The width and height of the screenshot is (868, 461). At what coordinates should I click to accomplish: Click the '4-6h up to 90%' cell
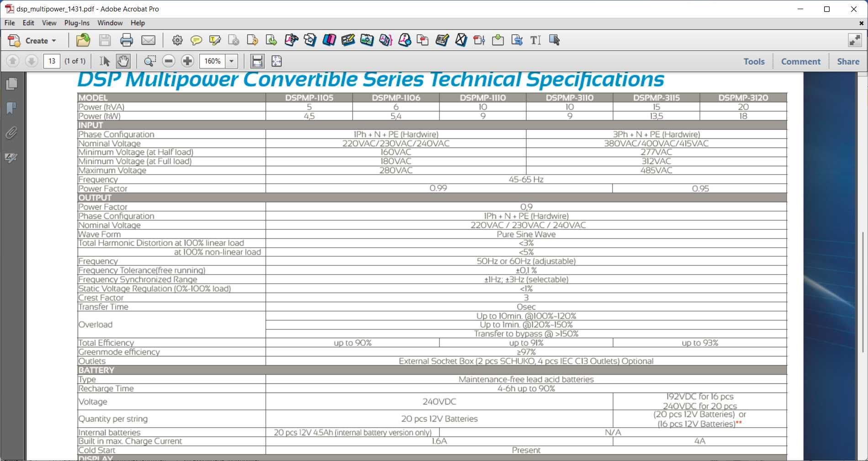pos(526,389)
